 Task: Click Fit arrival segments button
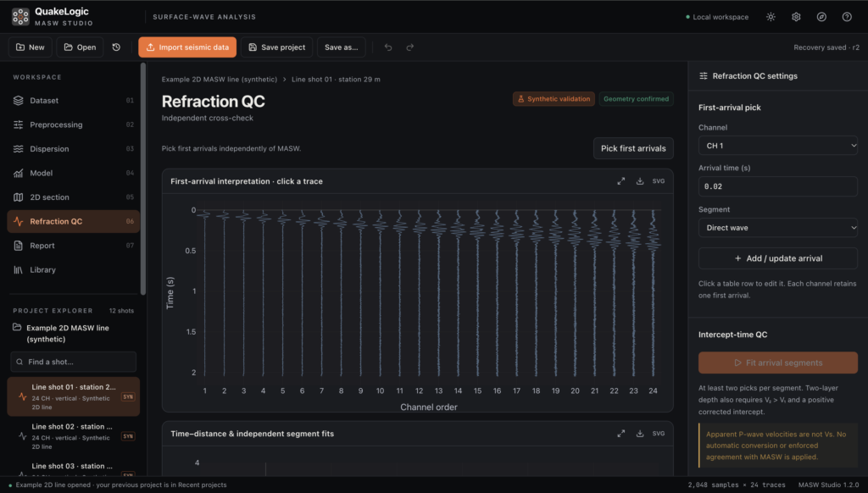pyautogui.click(x=778, y=363)
